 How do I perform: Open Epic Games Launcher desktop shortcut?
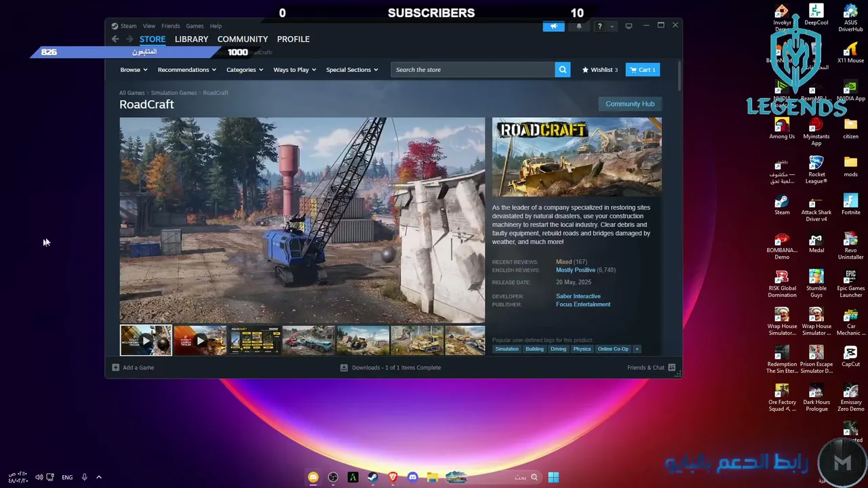(x=850, y=284)
